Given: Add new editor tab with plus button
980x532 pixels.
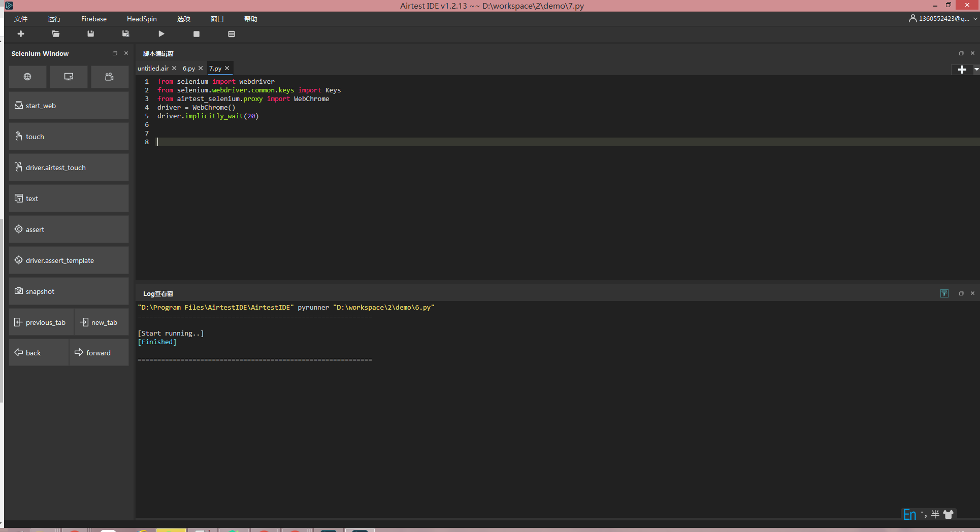Looking at the screenshot, I should [x=962, y=70].
